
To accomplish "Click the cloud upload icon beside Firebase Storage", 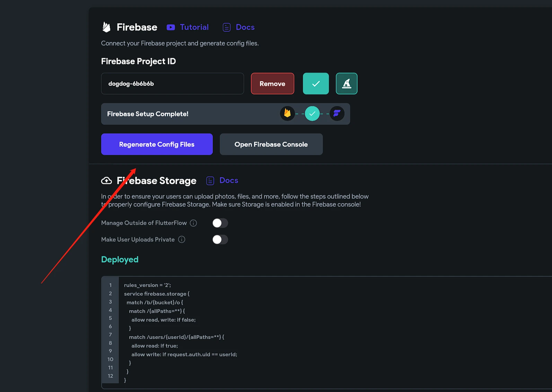I will tap(107, 180).
